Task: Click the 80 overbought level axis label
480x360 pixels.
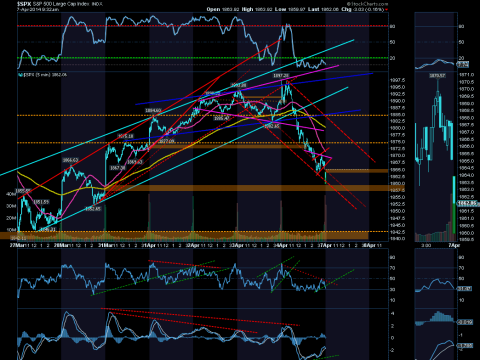Action: 392,26
